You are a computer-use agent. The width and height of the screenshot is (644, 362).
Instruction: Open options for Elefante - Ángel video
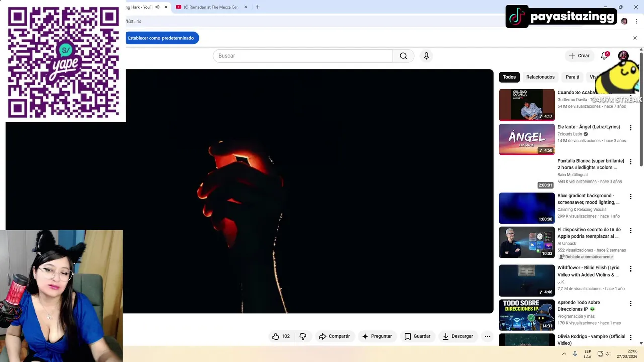[630, 128]
